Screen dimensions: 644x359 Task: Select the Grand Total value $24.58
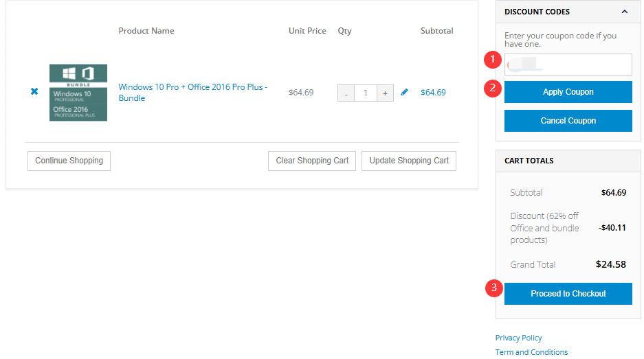click(611, 264)
